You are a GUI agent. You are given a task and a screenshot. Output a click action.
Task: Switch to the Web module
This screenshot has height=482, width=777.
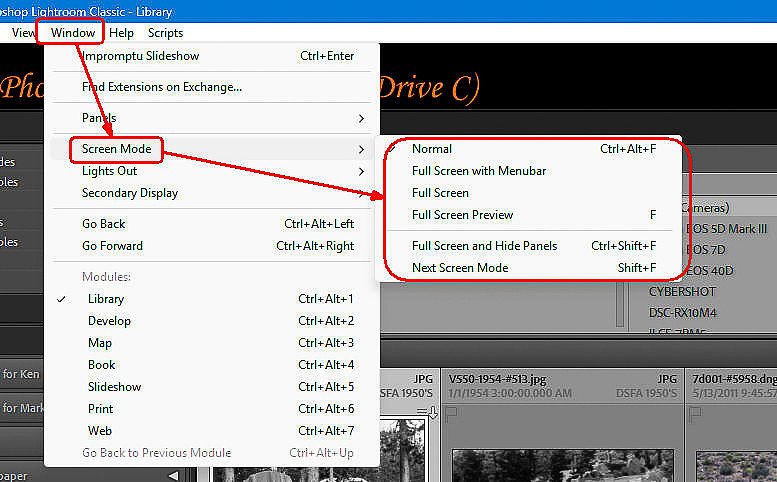coord(212,431)
